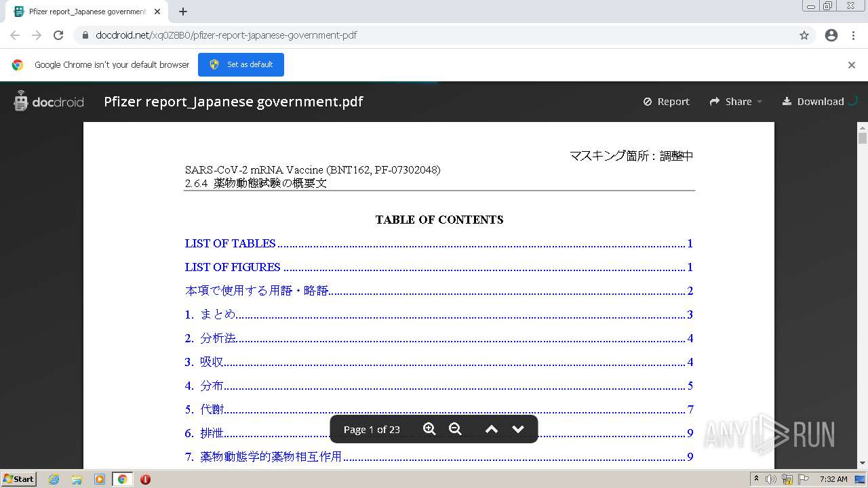Jump to section 4. 分布
Viewport: 868px width, 488px height.
439,386
